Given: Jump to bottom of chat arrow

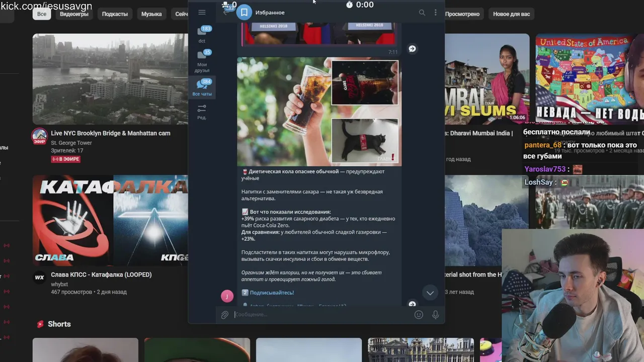Looking at the screenshot, I should (x=430, y=293).
